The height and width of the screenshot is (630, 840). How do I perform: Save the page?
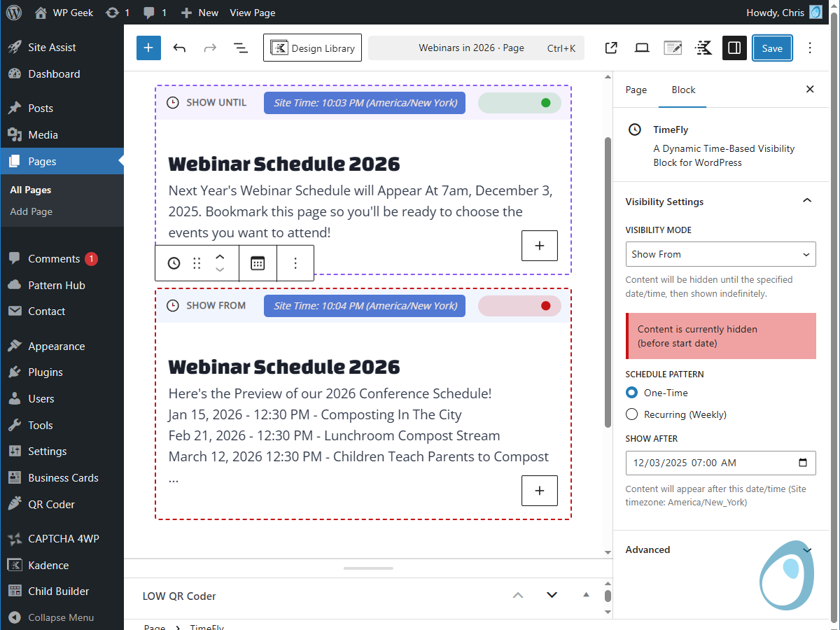click(772, 48)
